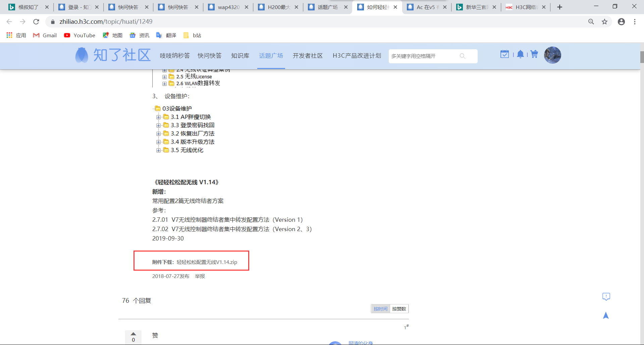Open the Gmail bookmark
Image resolution: width=644 pixels, height=345 pixels.
click(45, 35)
